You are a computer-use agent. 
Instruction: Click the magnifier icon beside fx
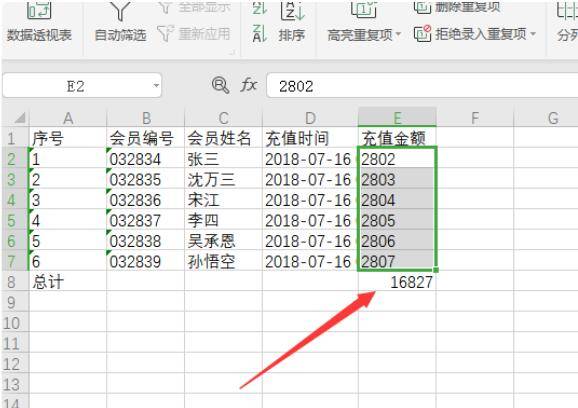click(220, 85)
